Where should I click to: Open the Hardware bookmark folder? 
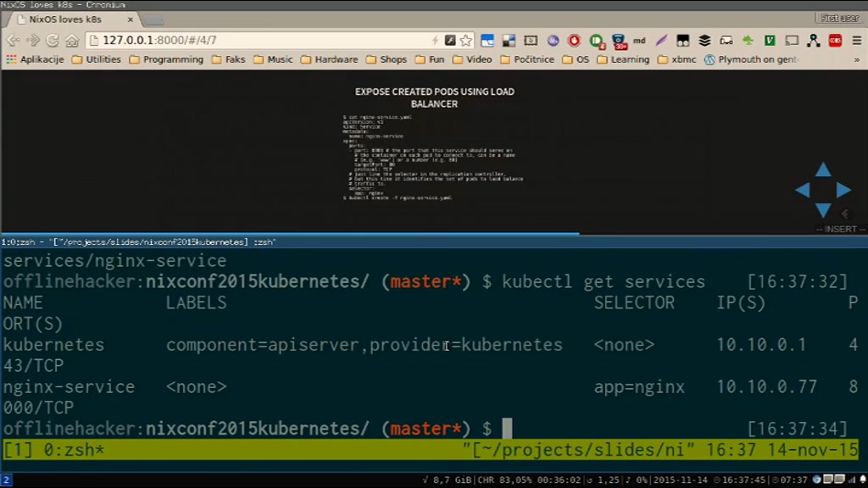coord(330,59)
